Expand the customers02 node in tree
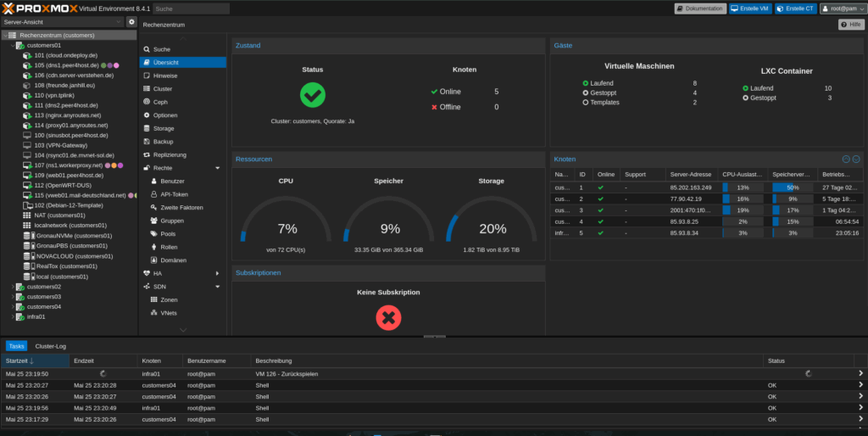Screen dimensions: 868x436 (11, 287)
